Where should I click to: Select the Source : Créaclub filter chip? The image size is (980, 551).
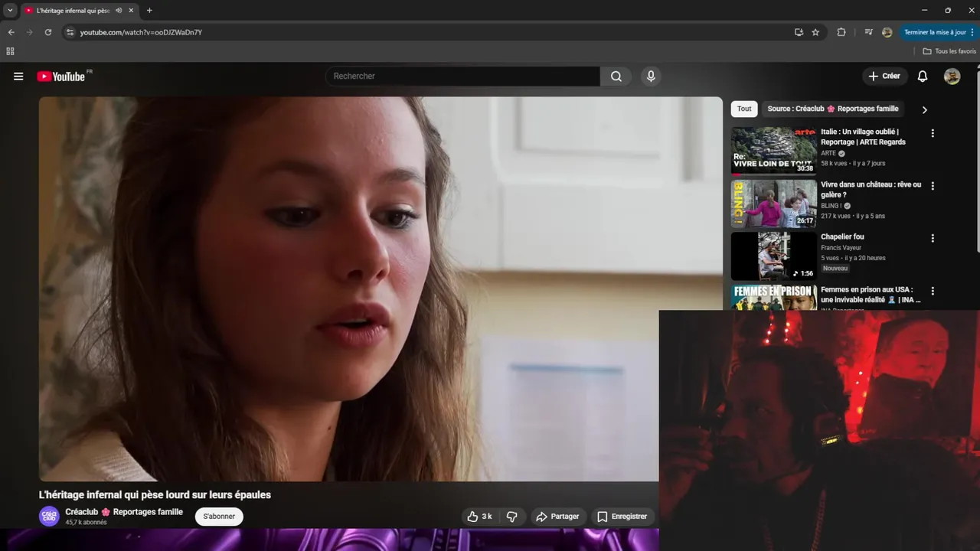click(833, 109)
